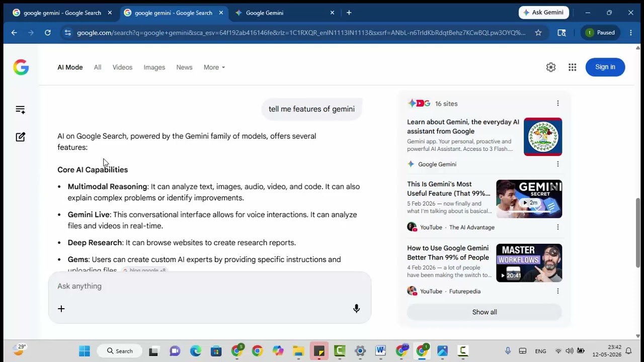Viewport: 644px width, 362px height.
Task: Click the Sign in button
Action: (605, 67)
